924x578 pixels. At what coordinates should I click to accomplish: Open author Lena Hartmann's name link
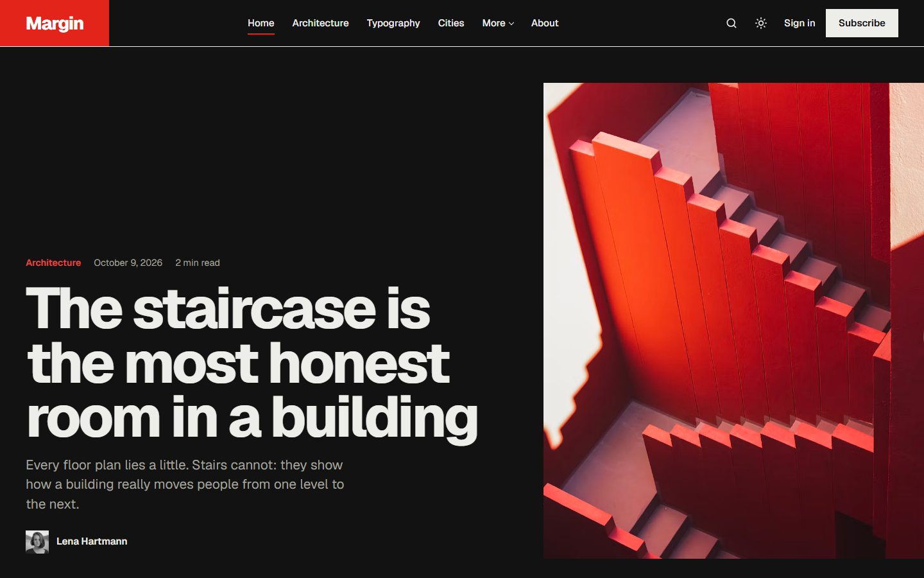tap(92, 541)
